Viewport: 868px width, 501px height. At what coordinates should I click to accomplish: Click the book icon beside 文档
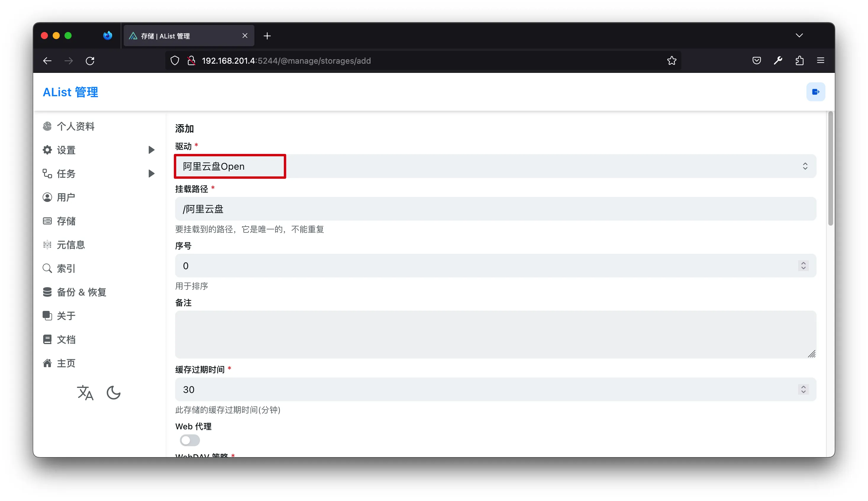tap(47, 339)
